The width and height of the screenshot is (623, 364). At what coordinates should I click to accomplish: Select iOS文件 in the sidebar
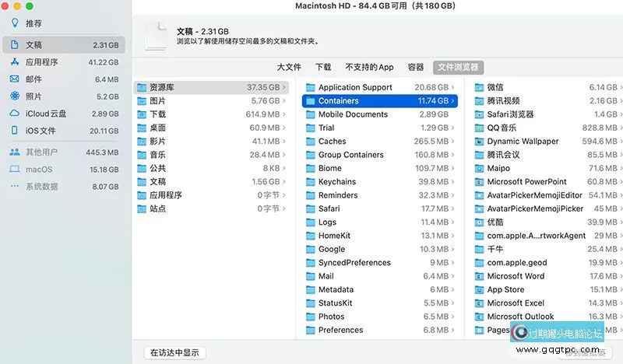click(x=64, y=131)
